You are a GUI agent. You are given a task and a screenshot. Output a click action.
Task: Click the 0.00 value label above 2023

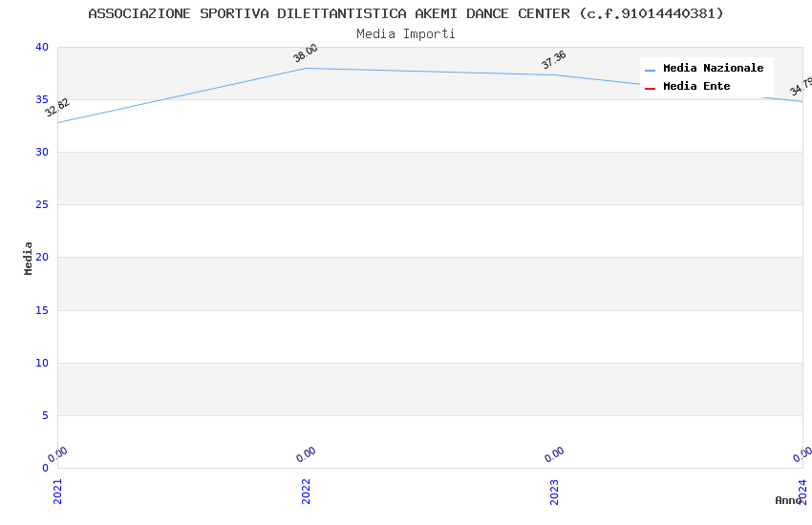tap(554, 455)
